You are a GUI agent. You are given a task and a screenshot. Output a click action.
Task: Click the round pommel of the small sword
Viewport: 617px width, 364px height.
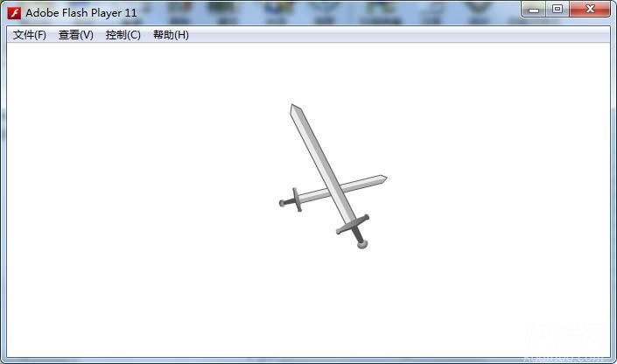(283, 203)
